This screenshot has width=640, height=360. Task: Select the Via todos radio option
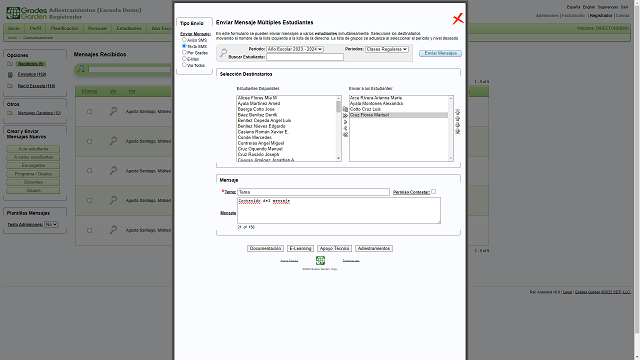[184, 64]
